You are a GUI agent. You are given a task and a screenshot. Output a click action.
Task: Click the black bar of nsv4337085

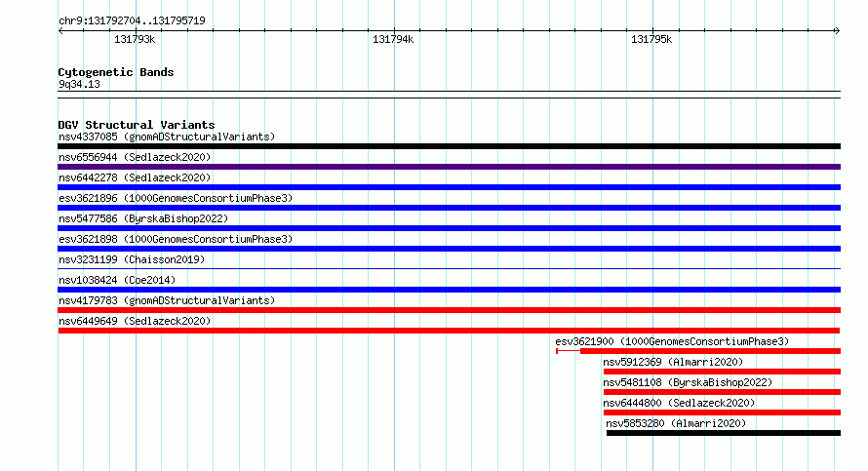click(x=449, y=146)
